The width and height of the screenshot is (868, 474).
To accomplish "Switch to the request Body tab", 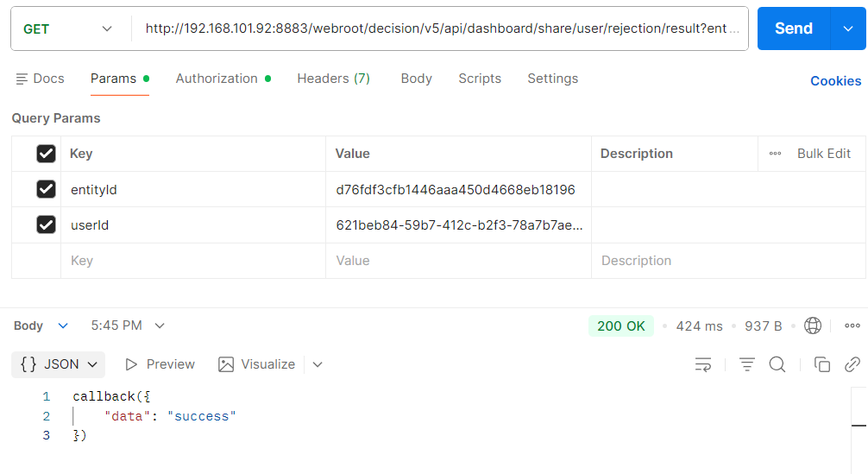I will click(x=416, y=79).
